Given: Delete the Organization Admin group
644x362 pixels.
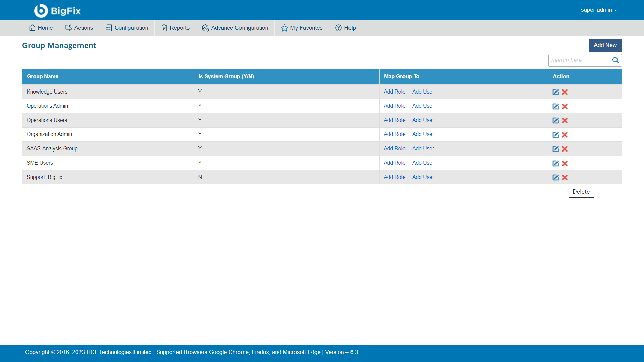Looking at the screenshot, I should pos(565,135).
